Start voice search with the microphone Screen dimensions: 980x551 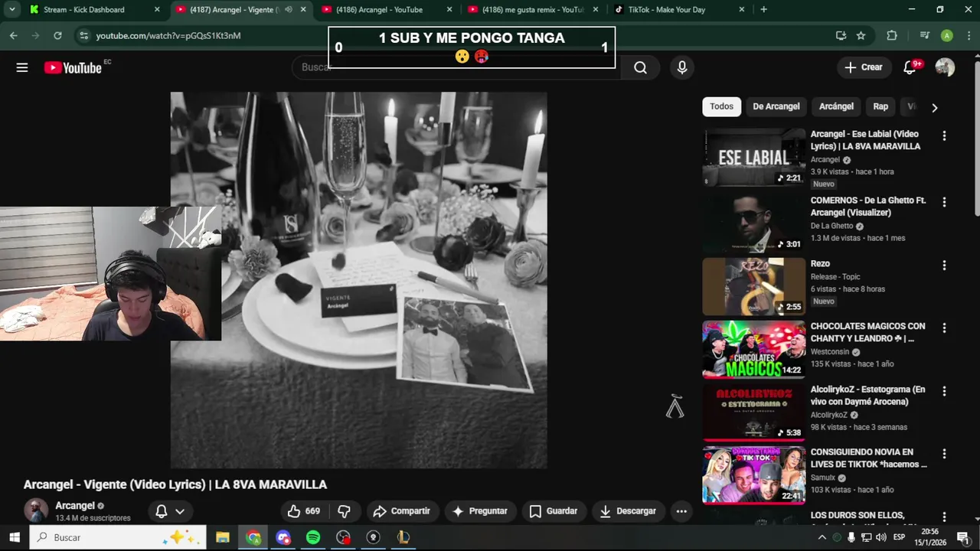682,67
